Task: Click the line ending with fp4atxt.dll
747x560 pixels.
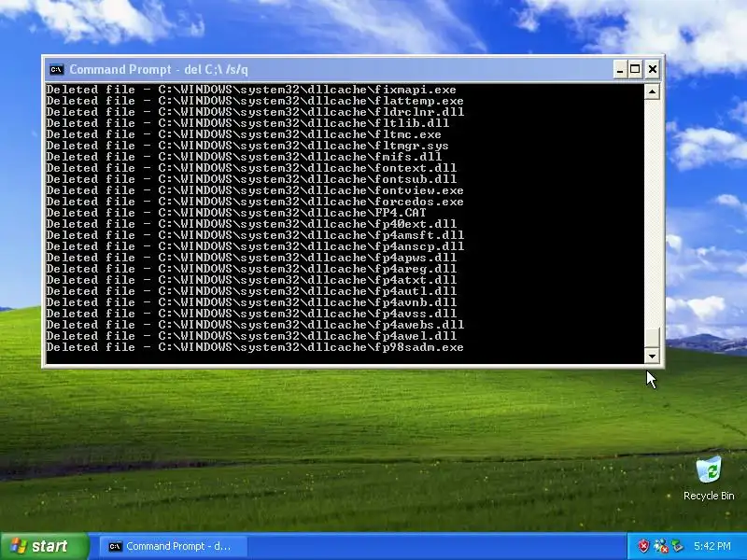Action: pos(251,280)
